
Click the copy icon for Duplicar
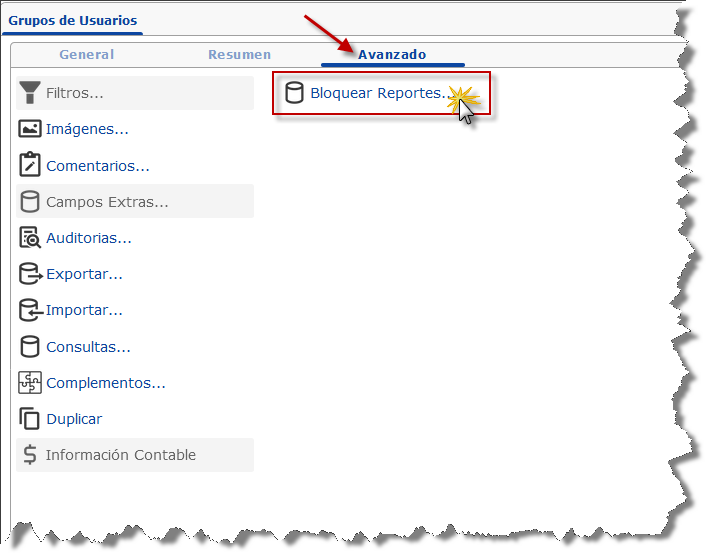[30, 418]
